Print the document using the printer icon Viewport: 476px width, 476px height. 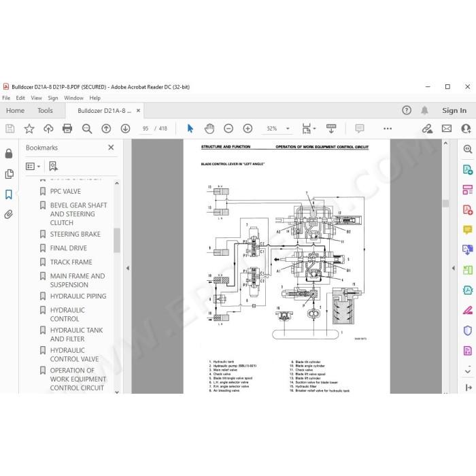(x=67, y=129)
